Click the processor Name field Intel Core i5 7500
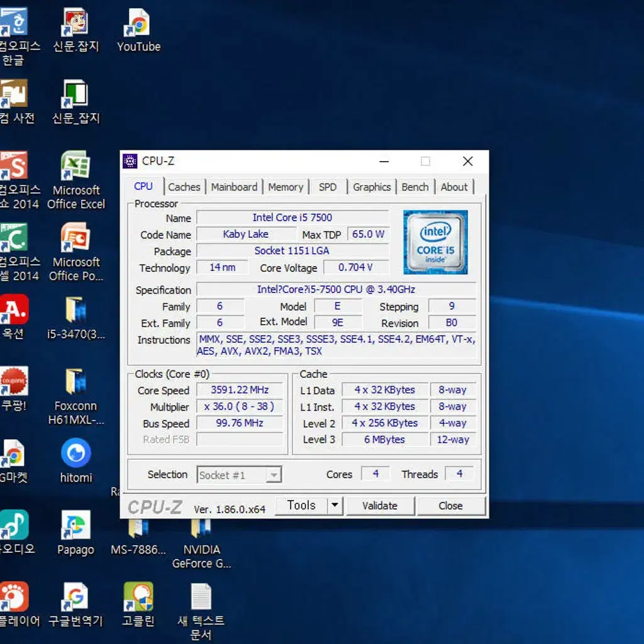 (x=292, y=217)
